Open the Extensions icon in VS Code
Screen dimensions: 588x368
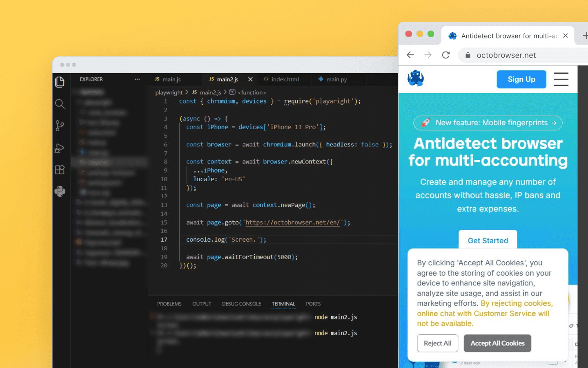coord(60,170)
